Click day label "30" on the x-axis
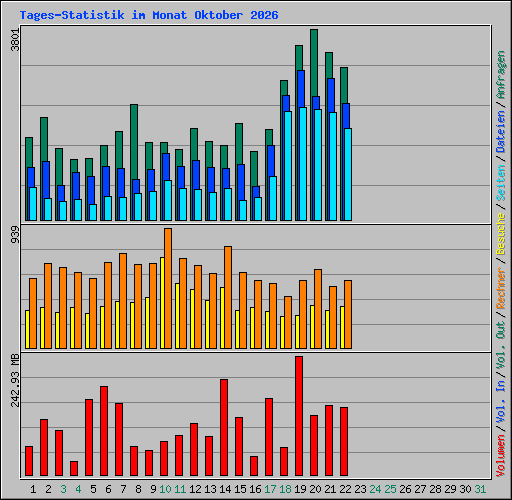 (x=465, y=489)
